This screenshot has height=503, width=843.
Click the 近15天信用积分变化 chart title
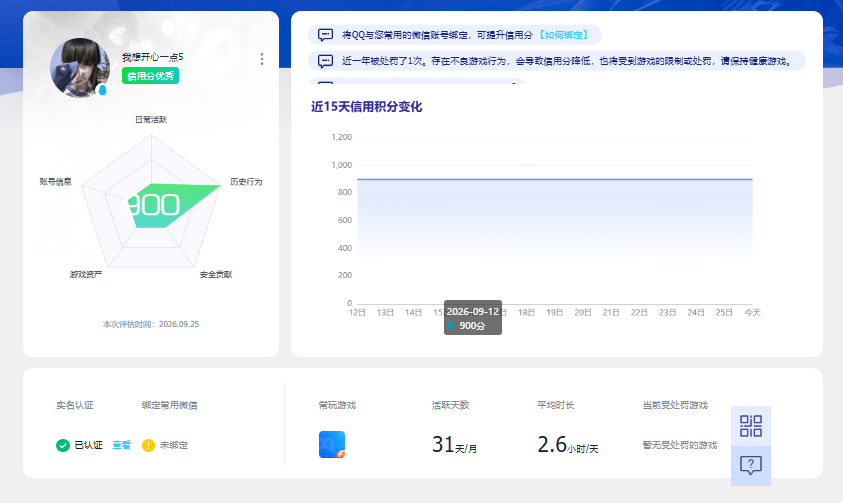click(x=367, y=106)
